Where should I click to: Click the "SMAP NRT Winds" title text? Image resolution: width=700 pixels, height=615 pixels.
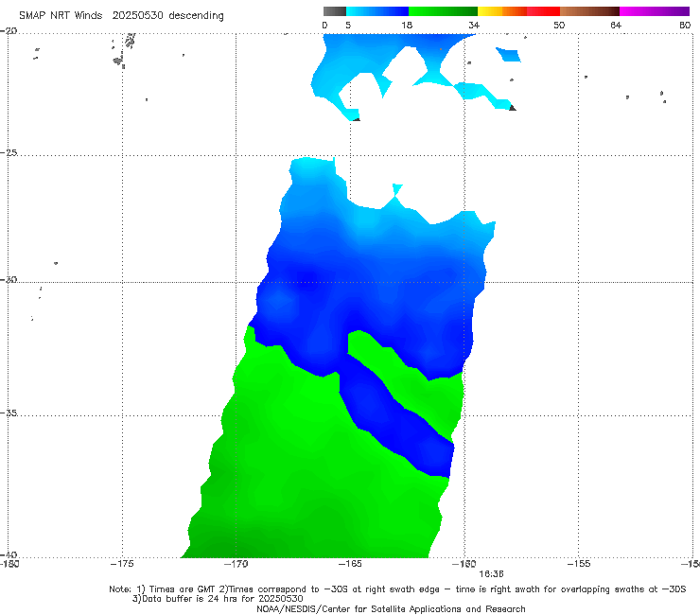click(61, 15)
